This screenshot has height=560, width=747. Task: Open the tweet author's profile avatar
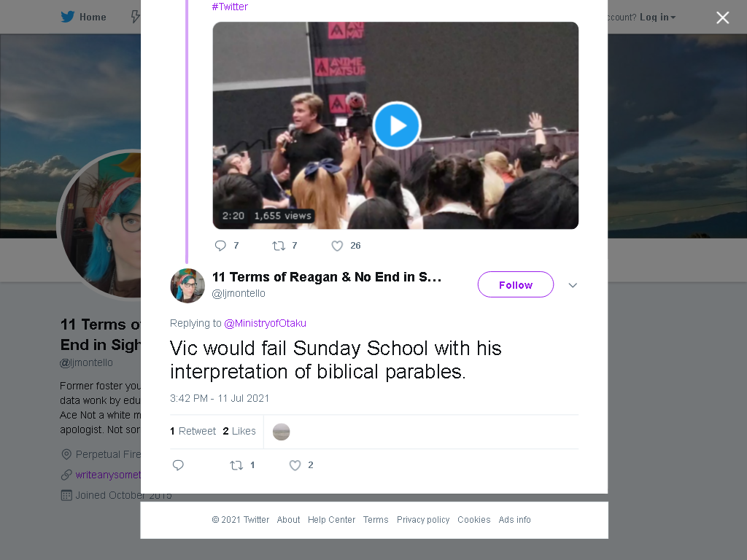[187, 286]
